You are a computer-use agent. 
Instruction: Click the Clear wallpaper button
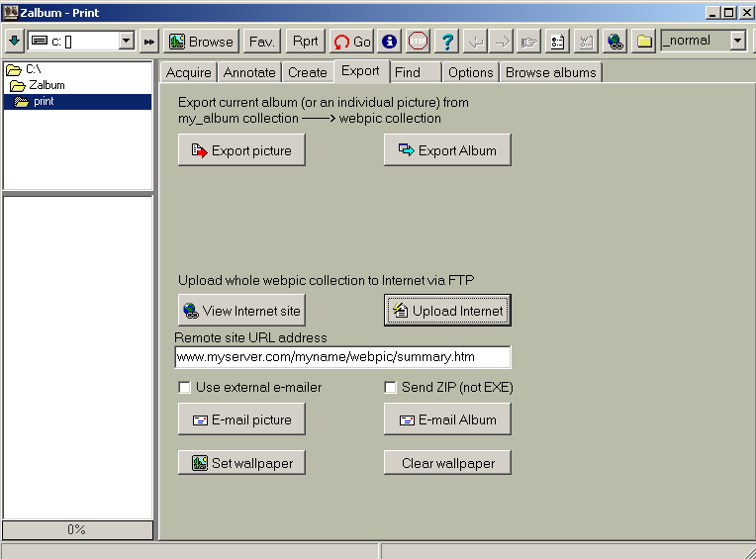point(447,463)
